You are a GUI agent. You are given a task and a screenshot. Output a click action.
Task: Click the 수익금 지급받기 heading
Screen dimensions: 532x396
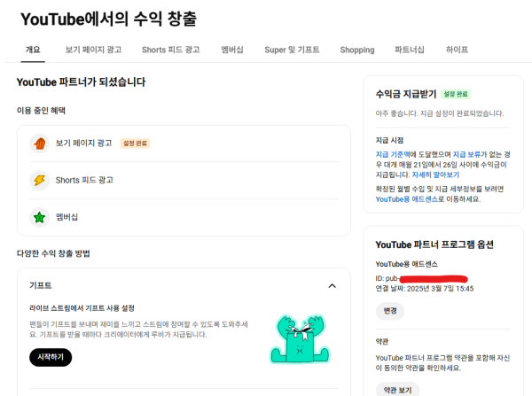(406, 94)
